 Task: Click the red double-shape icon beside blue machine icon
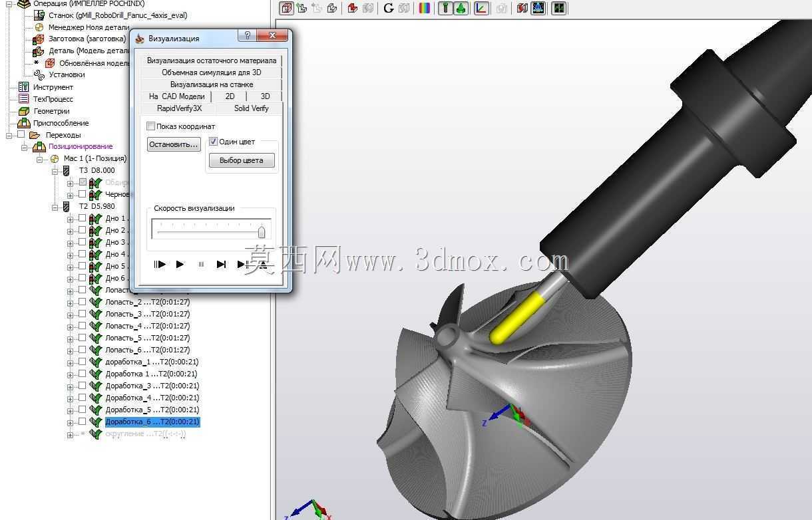[x=522, y=8]
